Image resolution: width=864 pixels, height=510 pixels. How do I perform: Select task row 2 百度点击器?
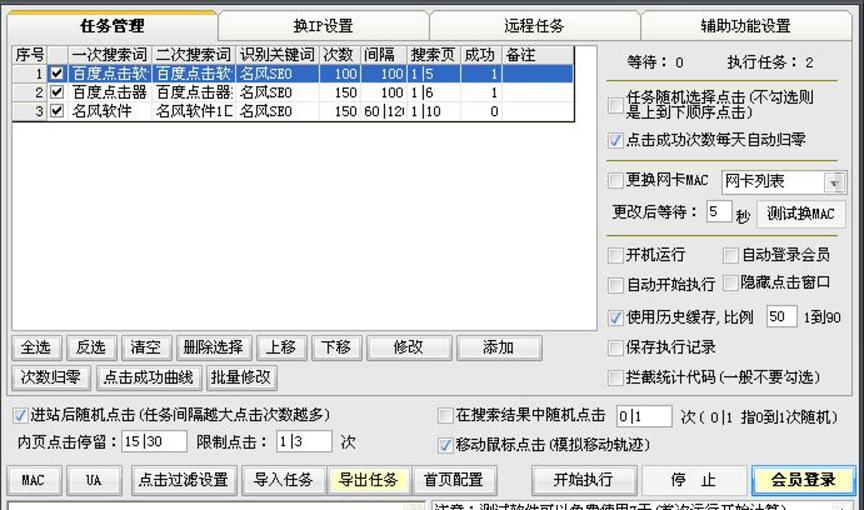[293, 93]
